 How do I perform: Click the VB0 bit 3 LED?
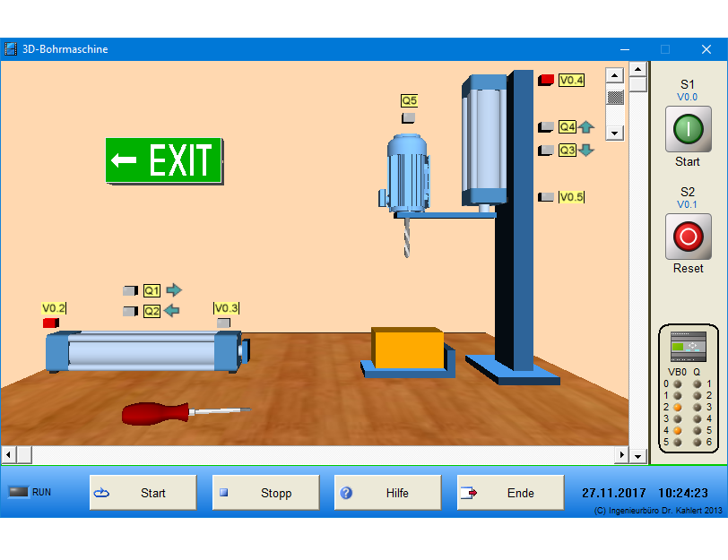click(678, 419)
